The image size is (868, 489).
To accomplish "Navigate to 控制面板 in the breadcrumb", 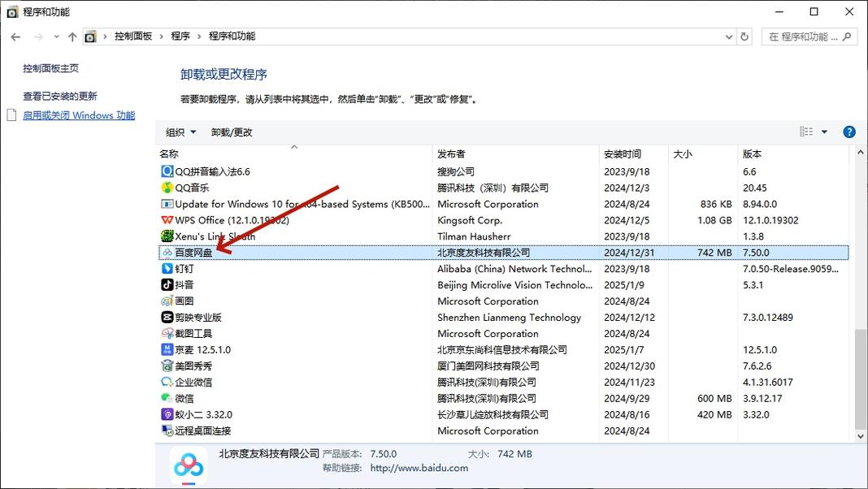I will coord(133,36).
